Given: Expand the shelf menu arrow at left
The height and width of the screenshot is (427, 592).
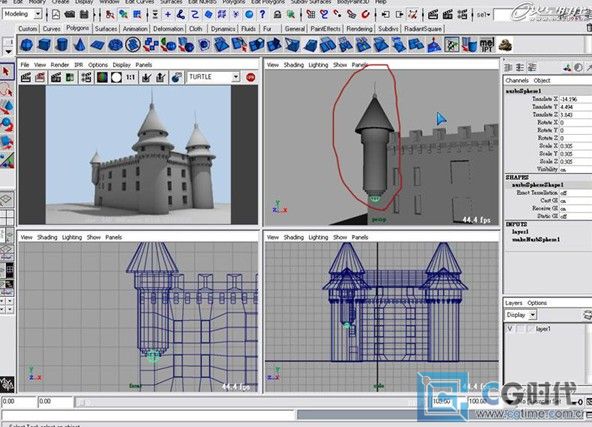Looking at the screenshot, I should (8, 51).
